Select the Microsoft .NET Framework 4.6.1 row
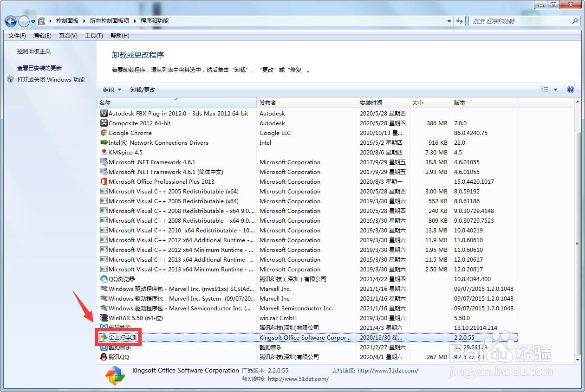 click(x=307, y=162)
